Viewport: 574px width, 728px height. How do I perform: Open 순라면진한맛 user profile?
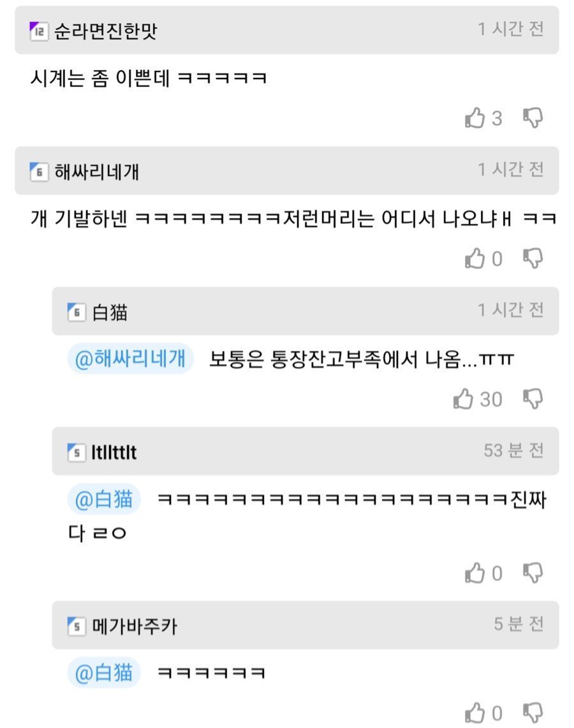(x=105, y=31)
